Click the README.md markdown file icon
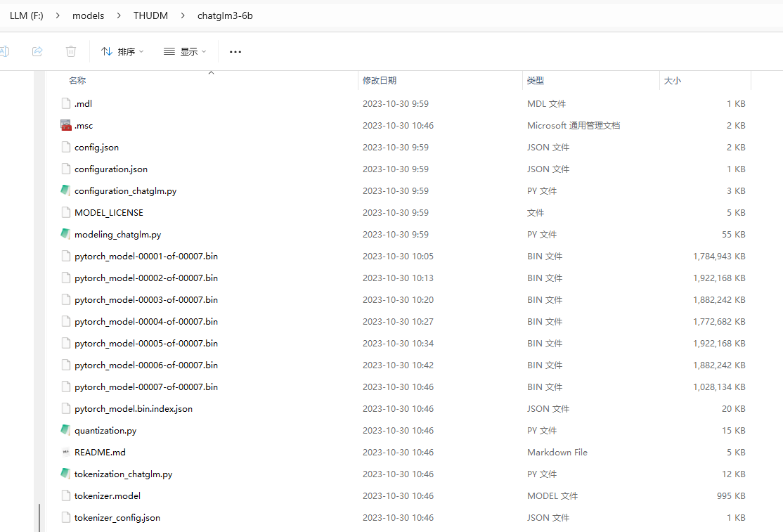The height and width of the screenshot is (532, 783). [x=66, y=452]
